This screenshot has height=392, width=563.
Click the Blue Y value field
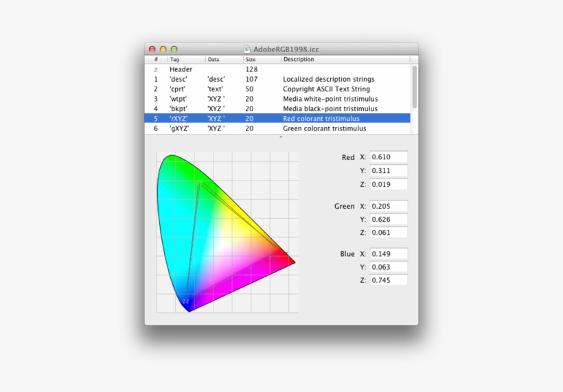click(389, 267)
